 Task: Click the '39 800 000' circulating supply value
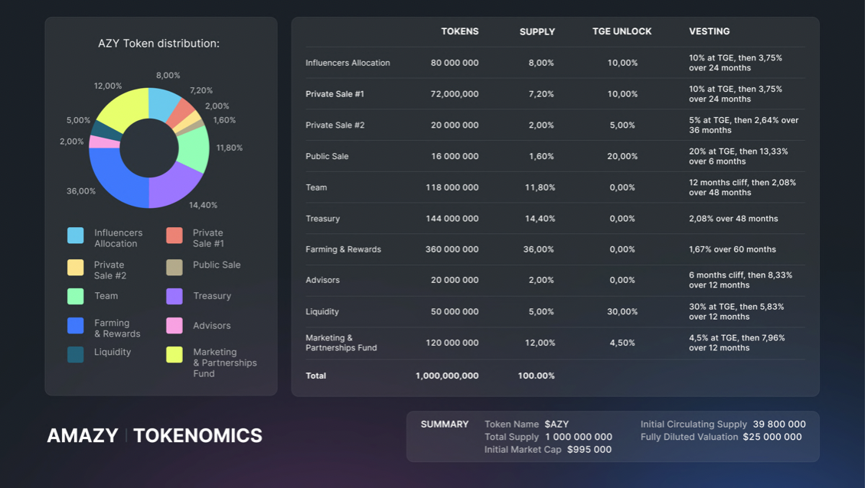coord(779,425)
